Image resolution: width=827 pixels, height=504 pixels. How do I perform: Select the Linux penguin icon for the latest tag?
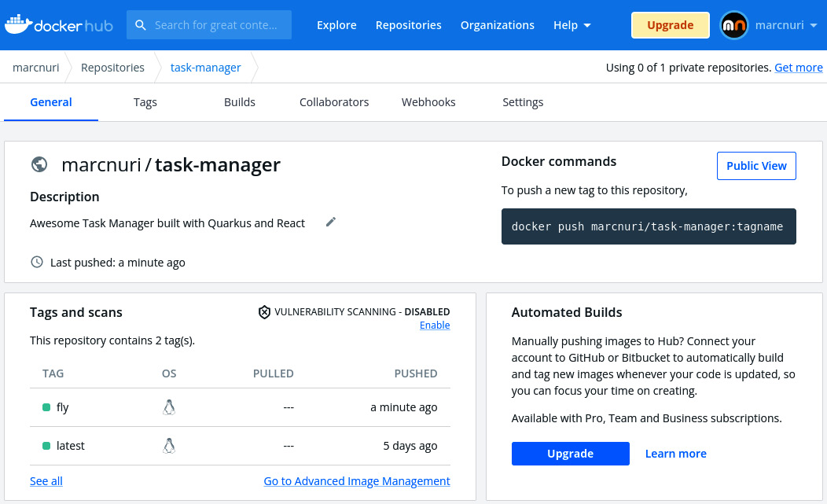point(169,445)
